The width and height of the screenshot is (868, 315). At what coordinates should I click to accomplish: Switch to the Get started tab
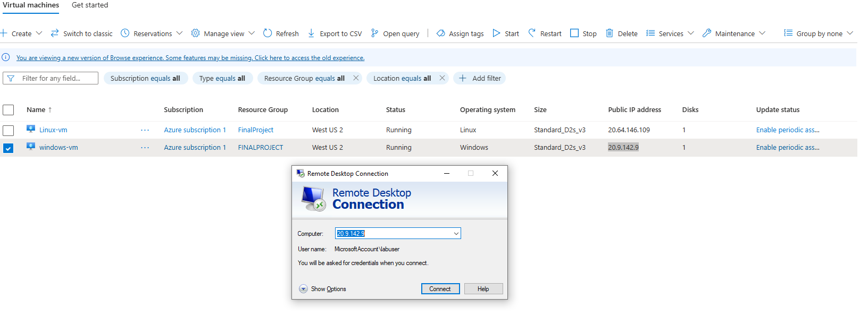click(90, 5)
